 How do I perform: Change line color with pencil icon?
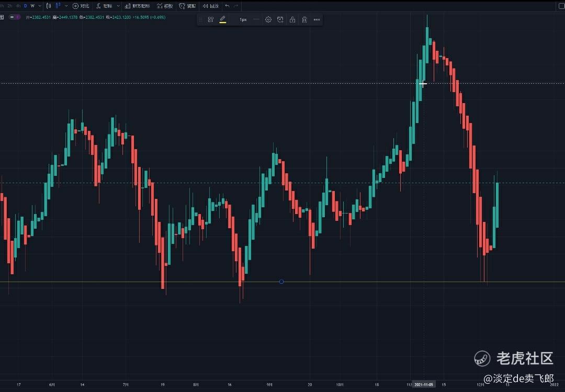[223, 20]
